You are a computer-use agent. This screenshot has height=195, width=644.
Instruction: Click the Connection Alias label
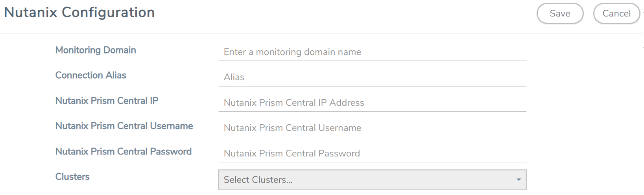(90, 75)
